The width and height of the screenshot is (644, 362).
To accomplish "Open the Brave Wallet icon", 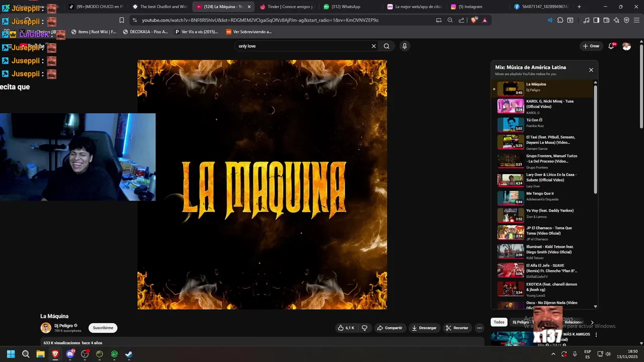I will [606, 20].
